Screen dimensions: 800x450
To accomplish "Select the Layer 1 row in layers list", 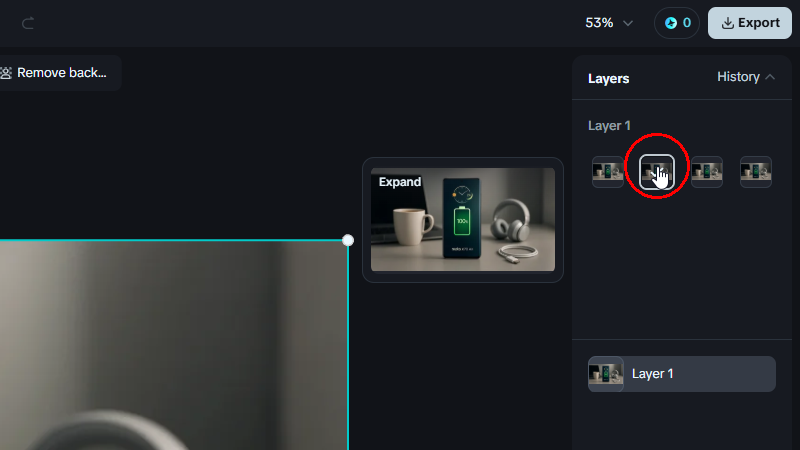I will click(682, 374).
